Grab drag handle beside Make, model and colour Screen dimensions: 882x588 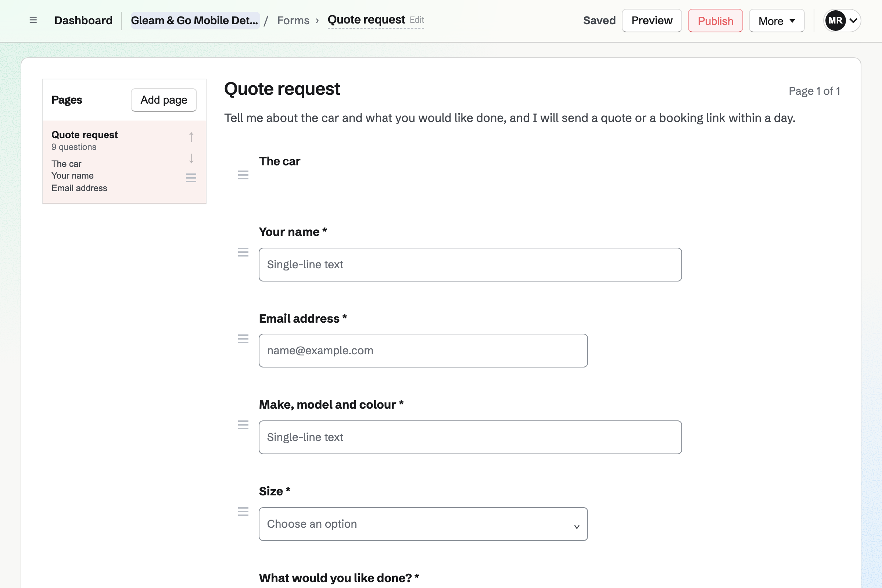[243, 425]
